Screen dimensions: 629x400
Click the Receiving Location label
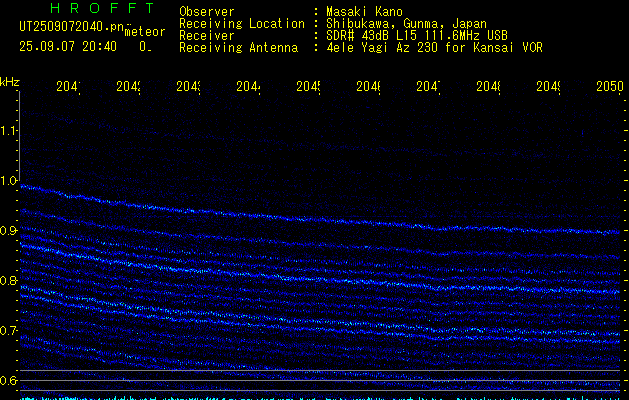coord(242,24)
